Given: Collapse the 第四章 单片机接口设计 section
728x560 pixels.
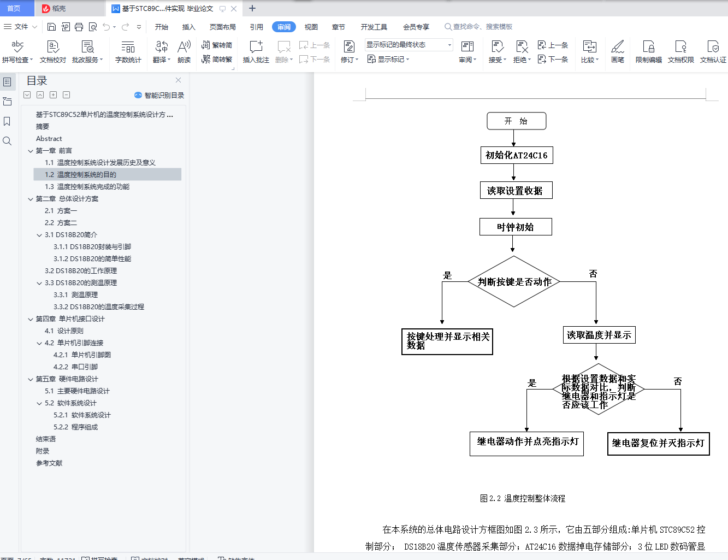Looking at the screenshot, I should [31, 319].
